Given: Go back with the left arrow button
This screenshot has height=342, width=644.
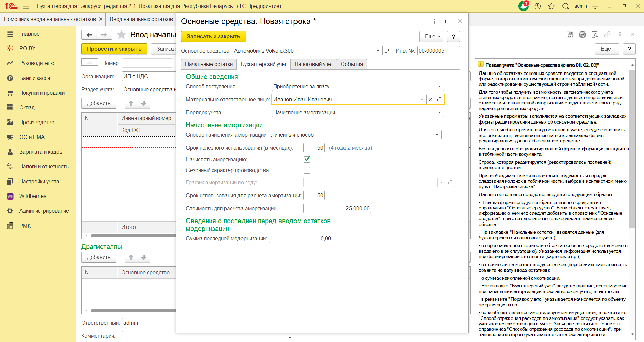Looking at the screenshot, I should click(x=89, y=35).
